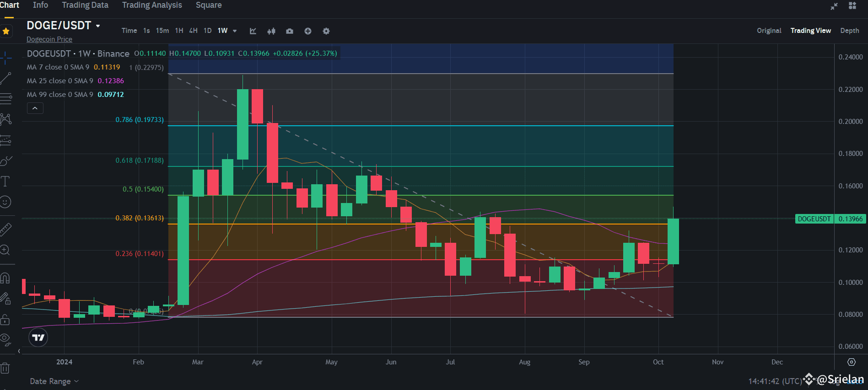This screenshot has width=868, height=390.
Task: Select the ruler measure tool
Action: tap(6, 229)
